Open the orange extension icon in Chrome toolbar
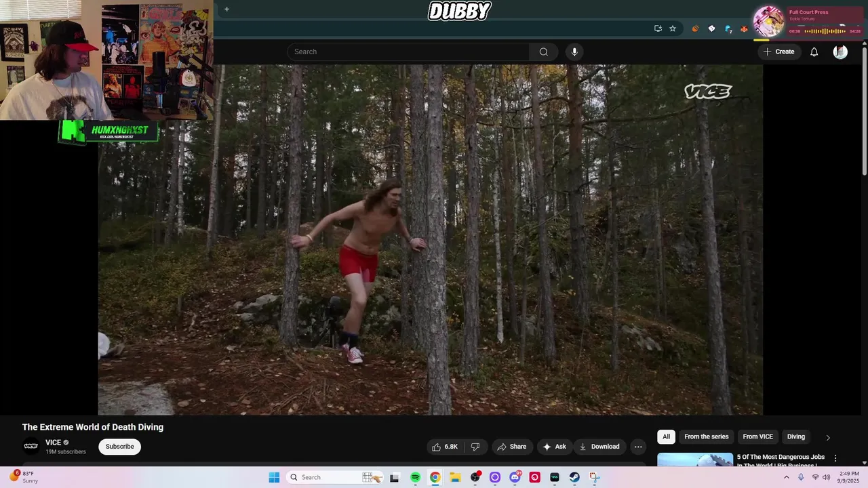868x488 pixels. click(695, 28)
